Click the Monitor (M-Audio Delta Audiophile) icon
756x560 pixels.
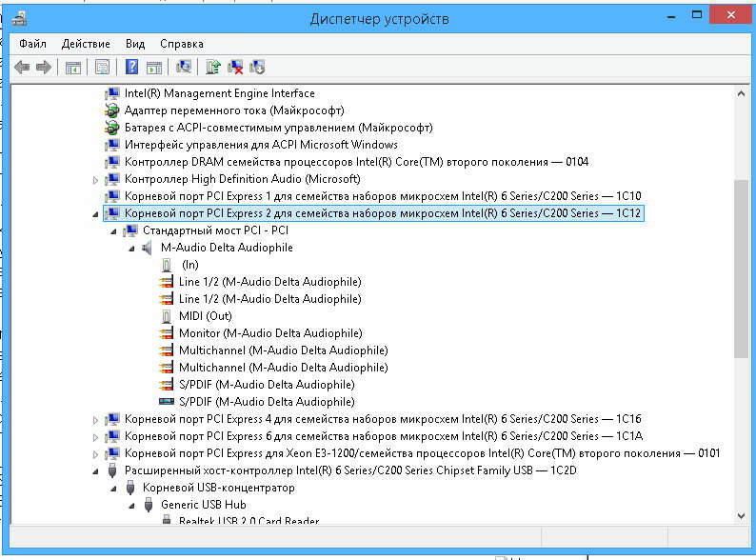coord(166,333)
